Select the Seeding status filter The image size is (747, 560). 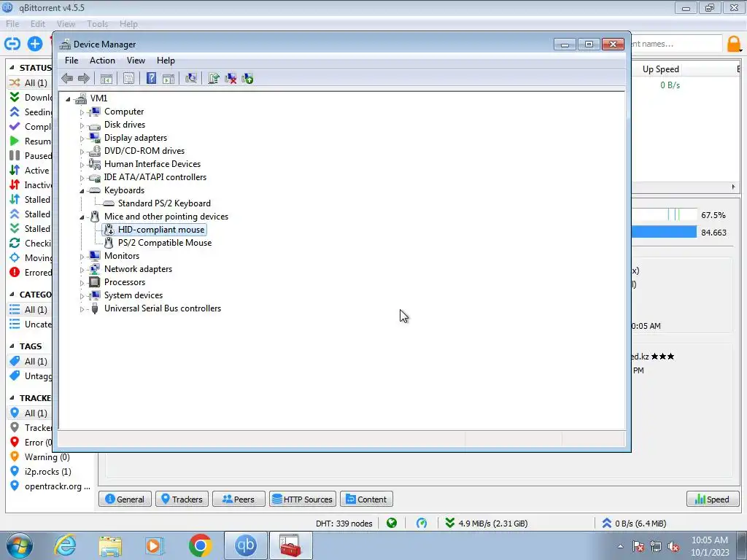coord(30,112)
